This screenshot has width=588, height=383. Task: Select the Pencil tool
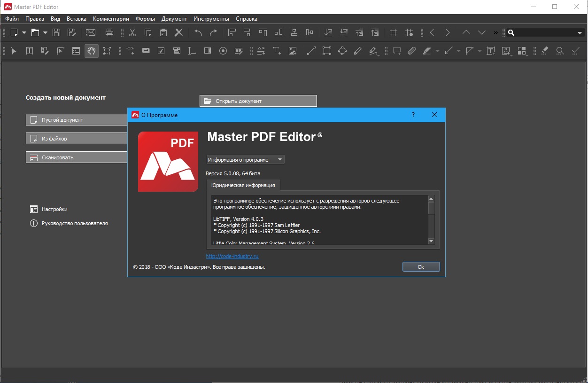coord(358,51)
